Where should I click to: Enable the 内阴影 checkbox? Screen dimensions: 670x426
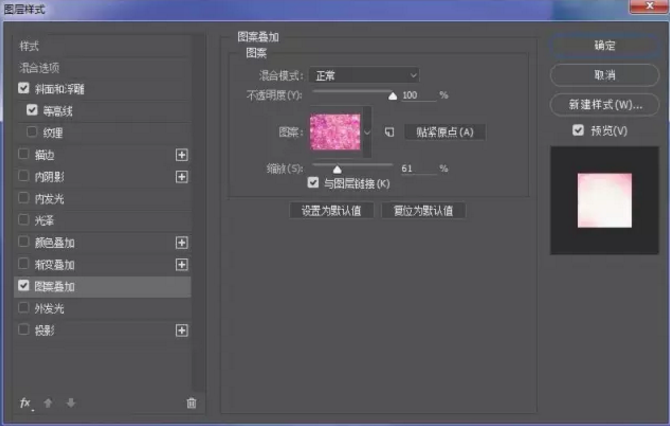[x=24, y=176]
